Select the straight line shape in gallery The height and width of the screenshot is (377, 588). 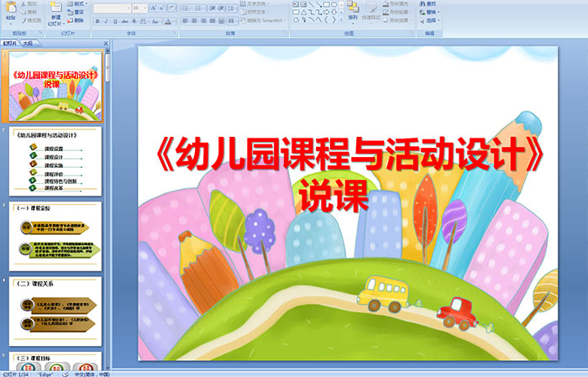(x=312, y=4)
